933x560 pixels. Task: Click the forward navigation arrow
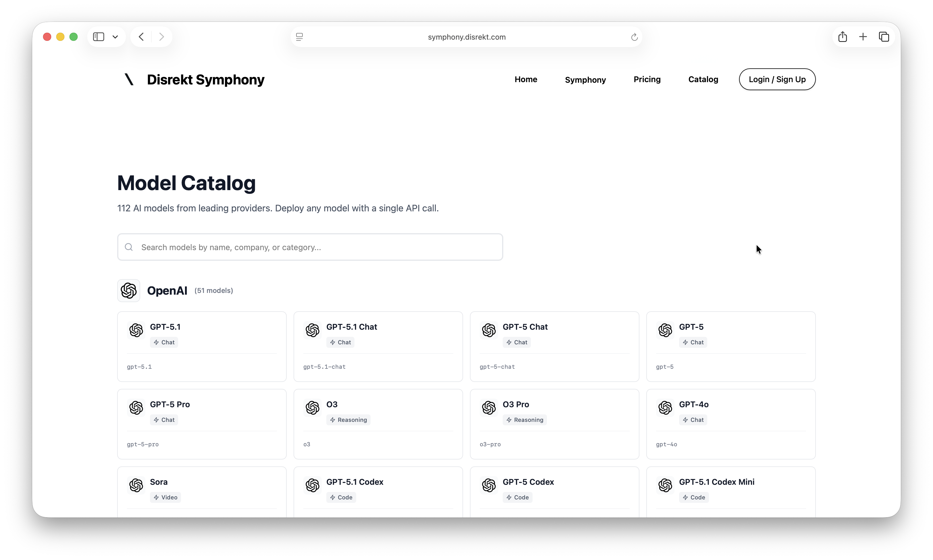[x=161, y=36]
